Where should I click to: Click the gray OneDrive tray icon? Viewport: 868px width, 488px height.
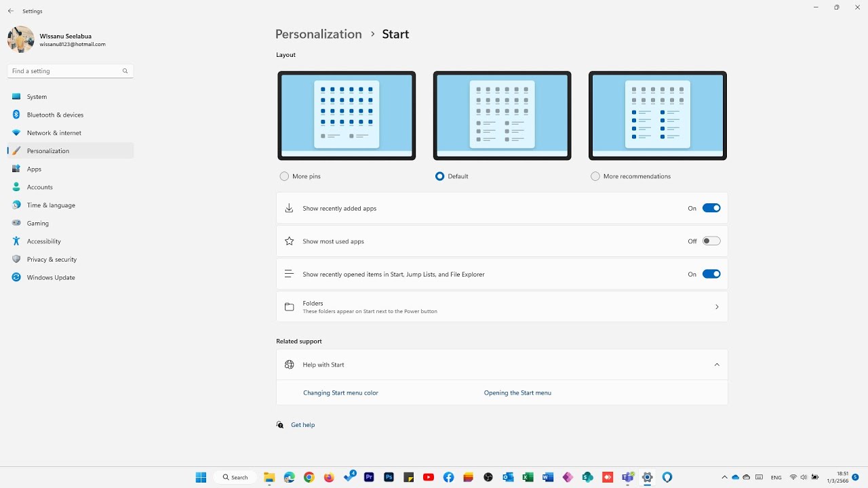coord(747,477)
